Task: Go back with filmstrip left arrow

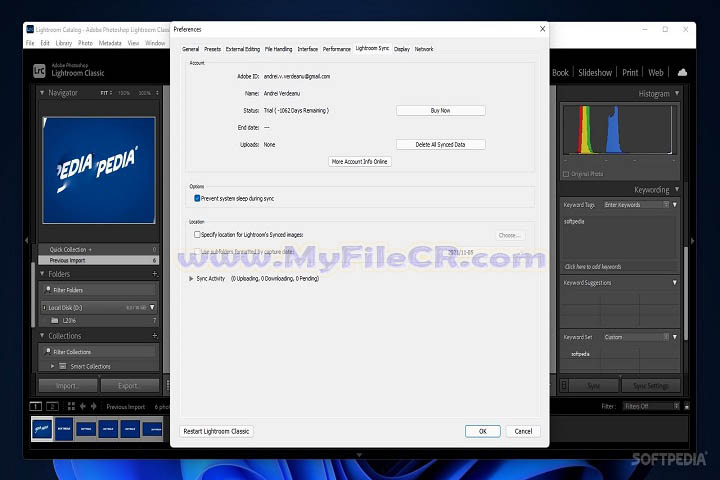Action: pyautogui.click(x=83, y=406)
